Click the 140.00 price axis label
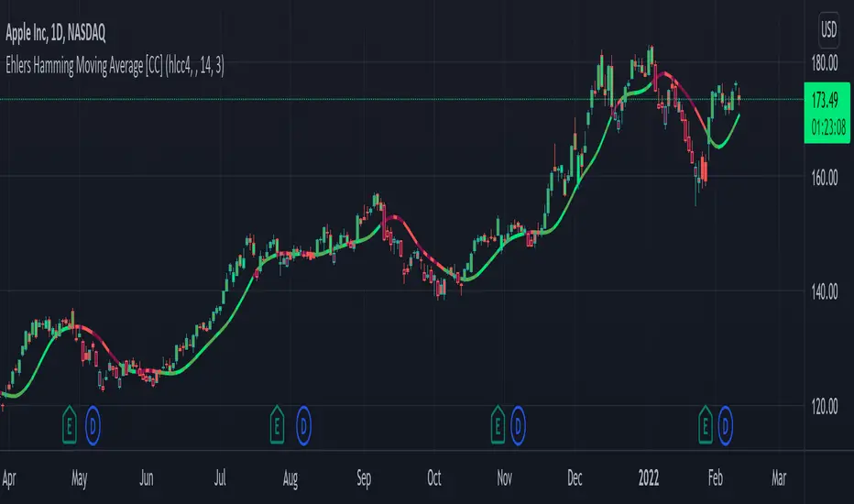Screen dimensions: 854x504 point(825,292)
